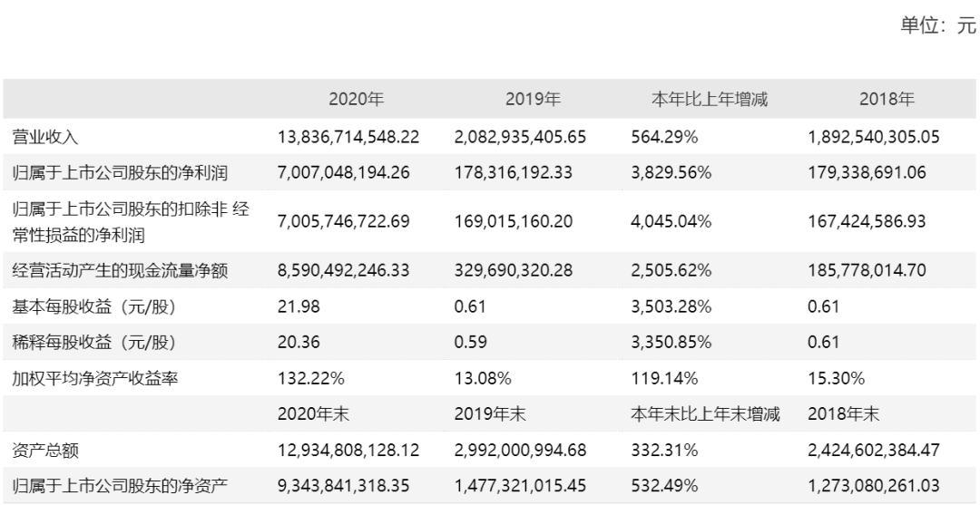Click the 2018年 column header
The width and height of the screenshot is (980, 505).
pyautogui.click(x=887, y=101)
